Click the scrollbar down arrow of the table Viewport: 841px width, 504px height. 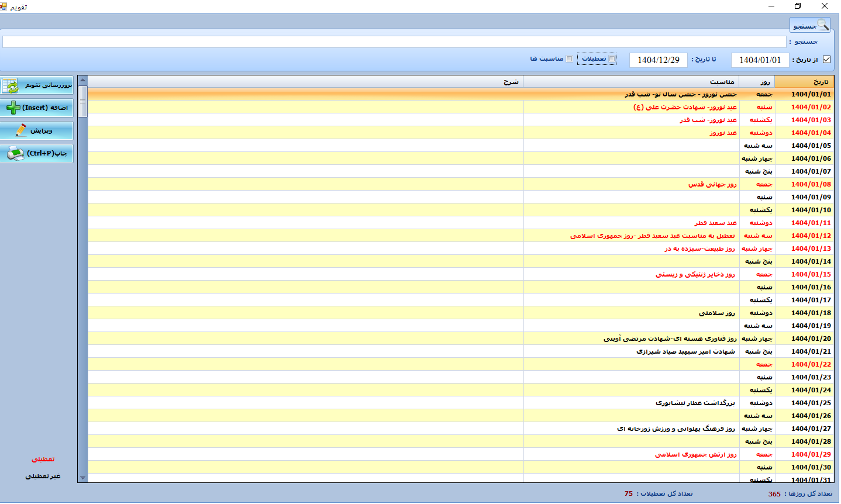(82, 478)
